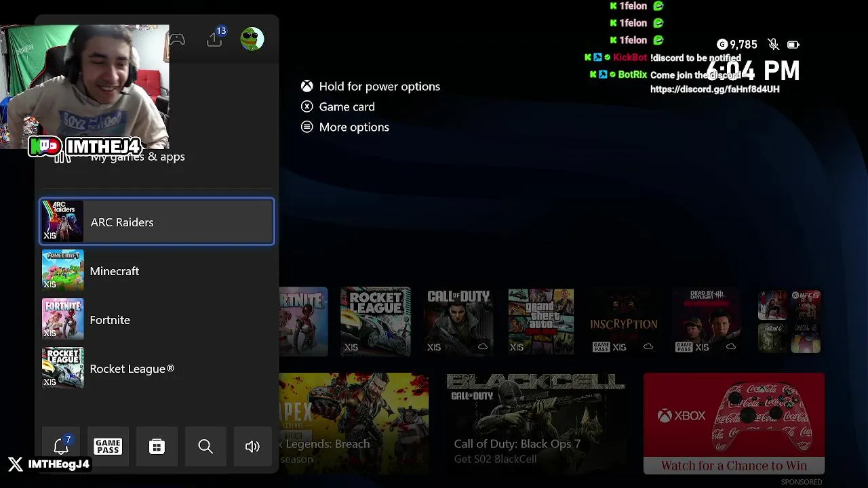
Task: Click the Minecraft cover art icon
Action: click(62, 271)
